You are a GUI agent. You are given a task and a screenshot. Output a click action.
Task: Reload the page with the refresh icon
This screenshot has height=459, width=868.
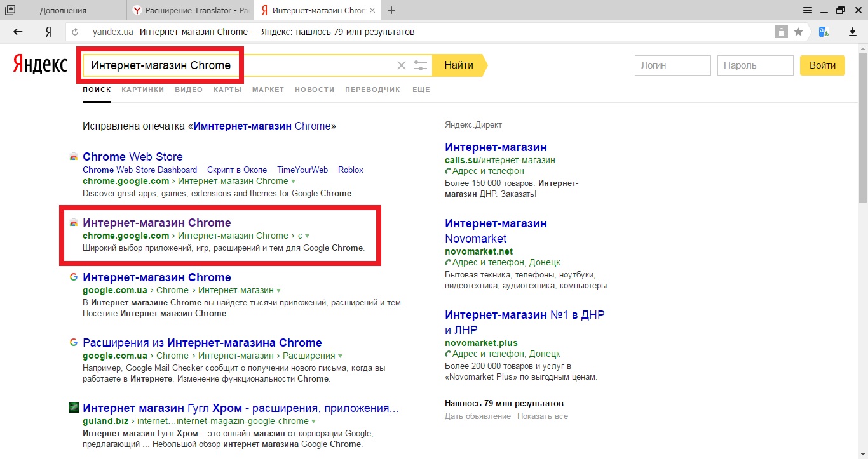[x=75, y=32]
